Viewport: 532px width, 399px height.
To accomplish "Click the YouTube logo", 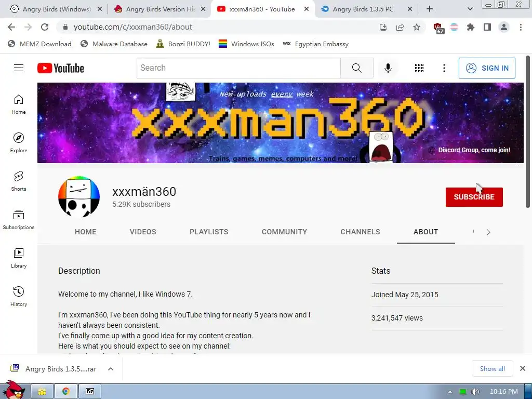I will click(x=61, y=68).
